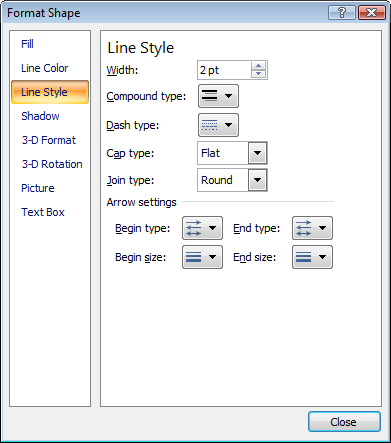Viewport: 391px width, 443px height.
Task: Select the Line Style category
Action: [x=50, y=92]
